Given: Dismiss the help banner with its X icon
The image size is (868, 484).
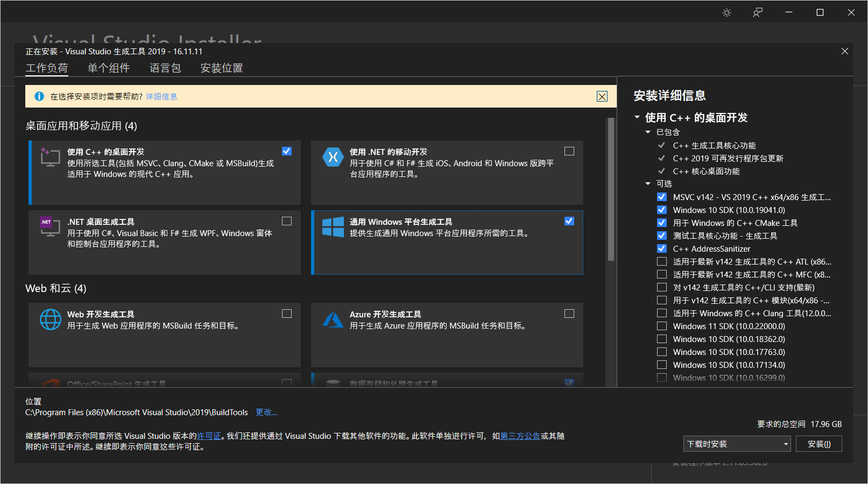Looking at the screenshot, I should [x=602, y=96].
